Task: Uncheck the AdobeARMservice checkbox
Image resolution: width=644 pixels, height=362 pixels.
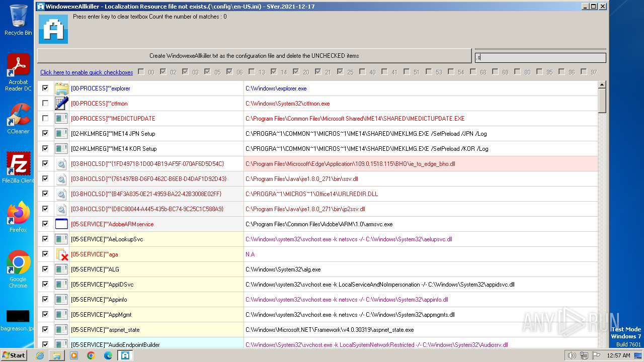Action: [x=45, y=224]
